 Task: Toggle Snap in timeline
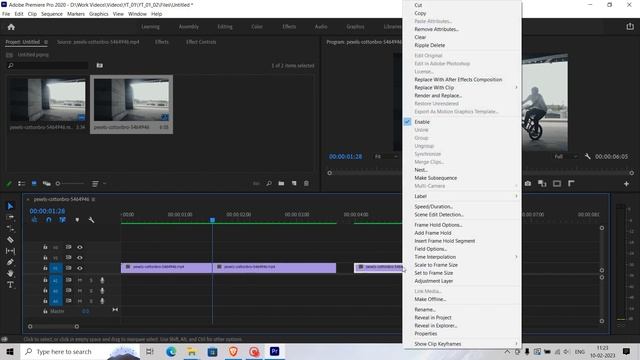pyautogui.click(x=49, y=220)
